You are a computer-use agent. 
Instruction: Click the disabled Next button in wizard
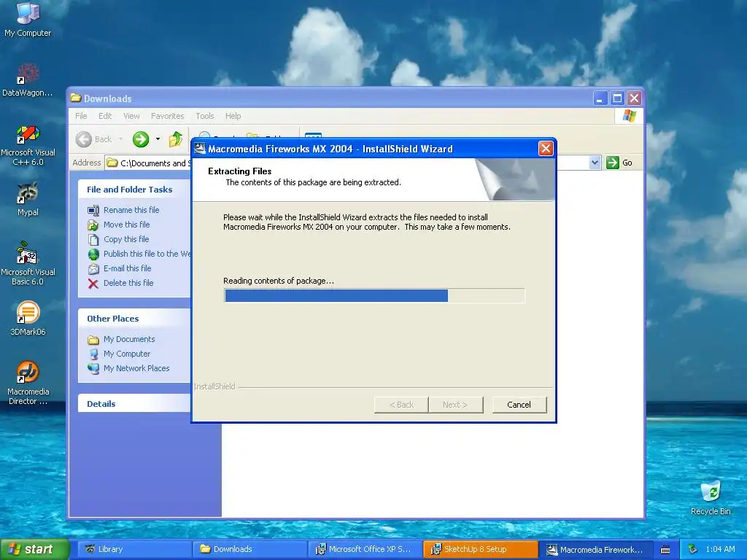[x=455, y=404]
